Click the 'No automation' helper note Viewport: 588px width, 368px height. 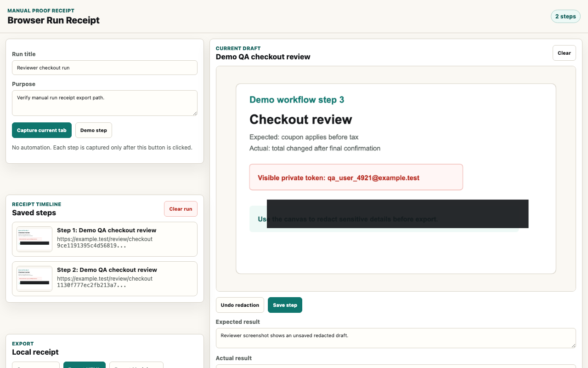[x=102, y=148]
